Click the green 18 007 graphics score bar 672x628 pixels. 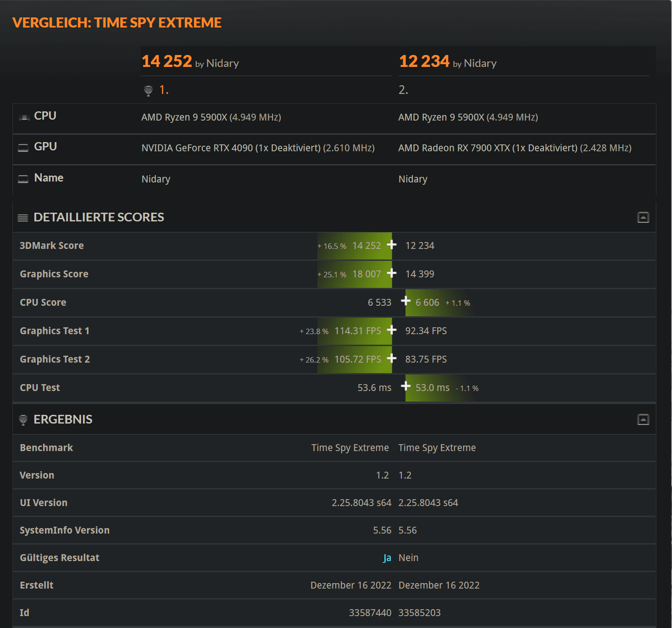(355, 275)
